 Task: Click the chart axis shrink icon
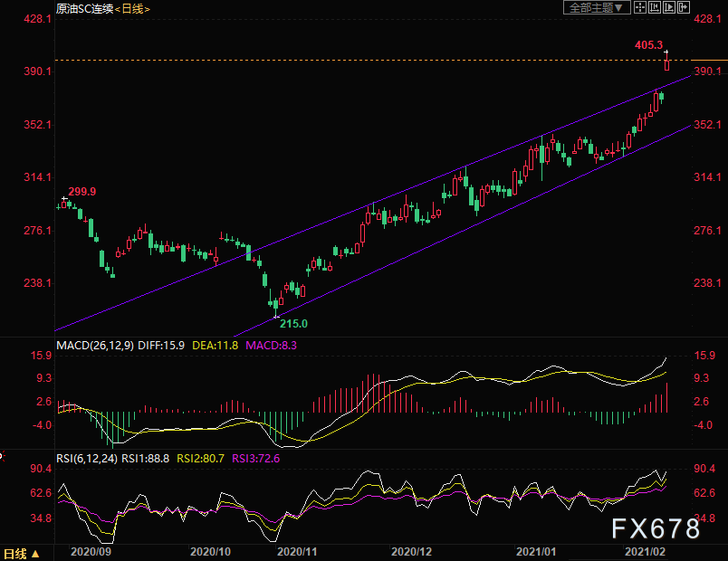click(x=655, y=7)
